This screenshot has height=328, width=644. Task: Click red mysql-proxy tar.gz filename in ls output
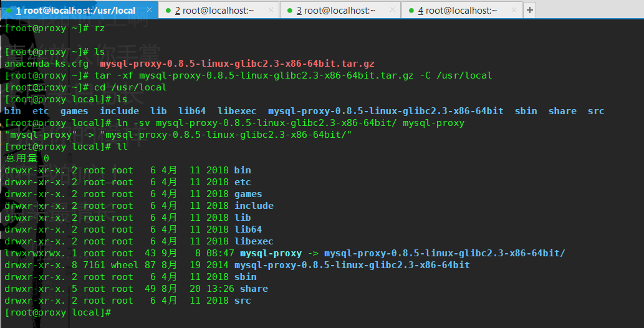click(237, 64)
